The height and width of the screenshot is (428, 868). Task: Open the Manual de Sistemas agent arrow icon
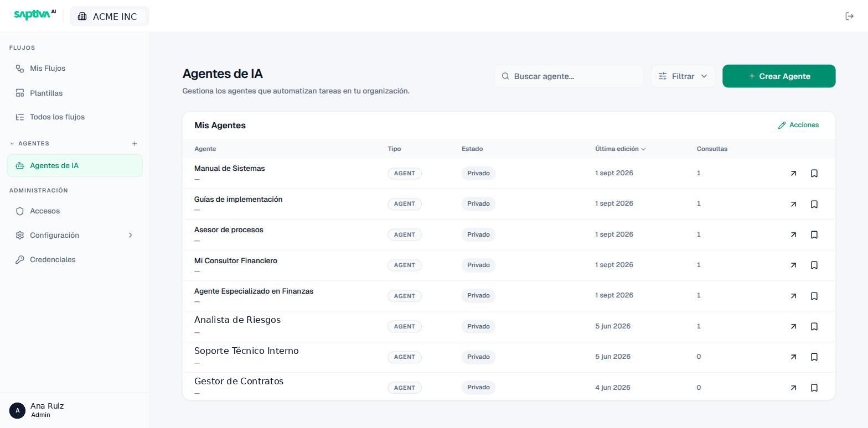[x=793, y=174]
